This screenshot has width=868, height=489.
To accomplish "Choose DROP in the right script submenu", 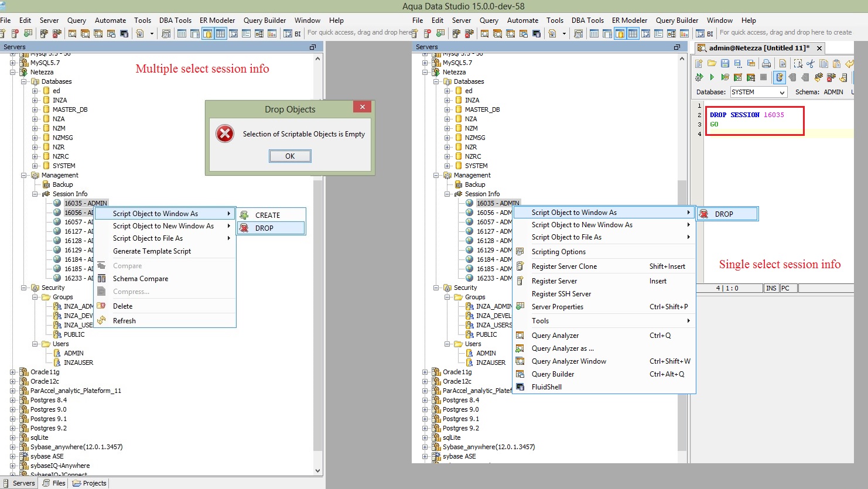I will (727, 214).
